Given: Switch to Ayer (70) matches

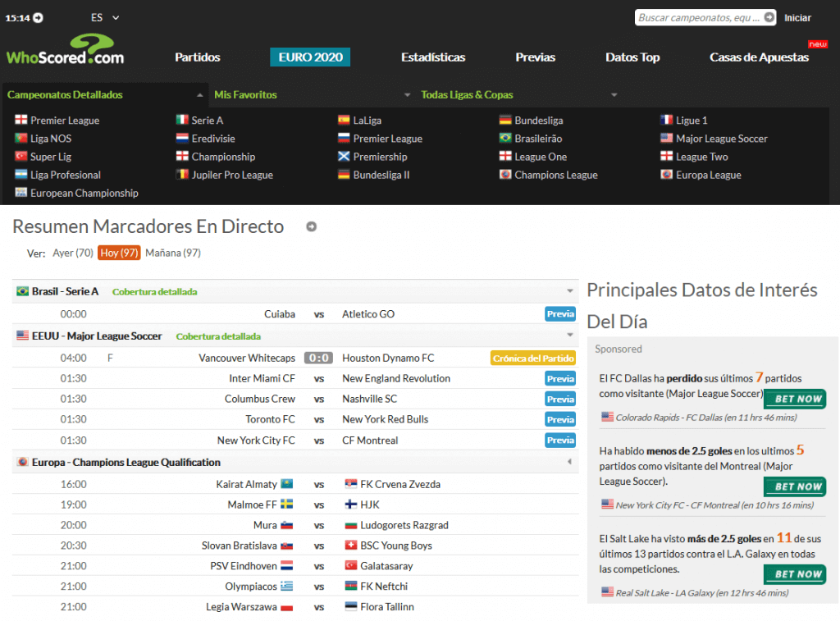Looking at the screenshot, I should tap(73, 253).
